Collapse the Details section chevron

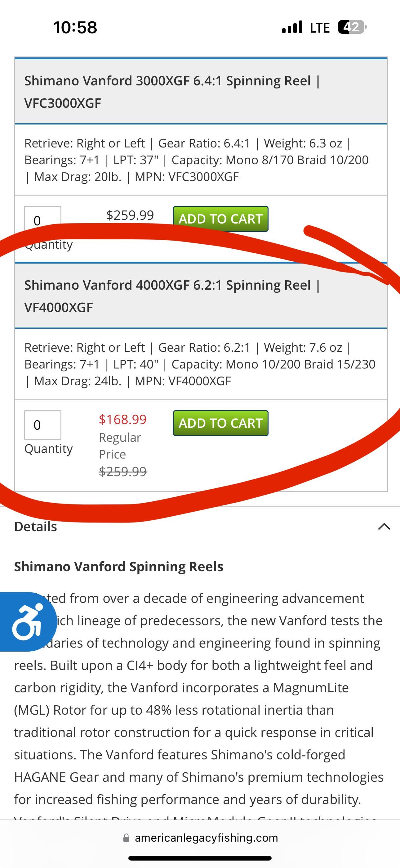pyautogui.click(x=384, y=527)
